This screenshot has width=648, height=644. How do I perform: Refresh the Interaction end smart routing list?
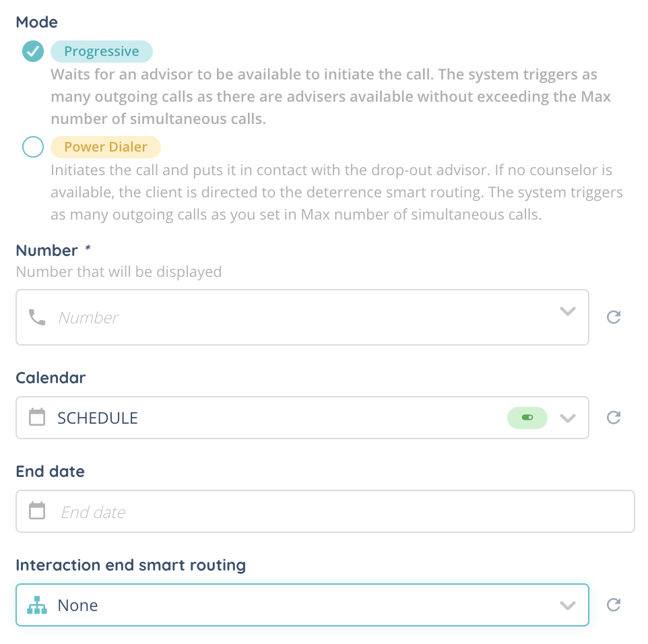(x=613, y=606)
